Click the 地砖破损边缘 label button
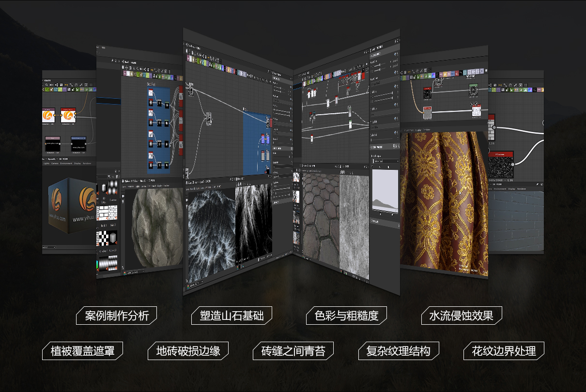The image size is (586, 392). click(188, 351)
